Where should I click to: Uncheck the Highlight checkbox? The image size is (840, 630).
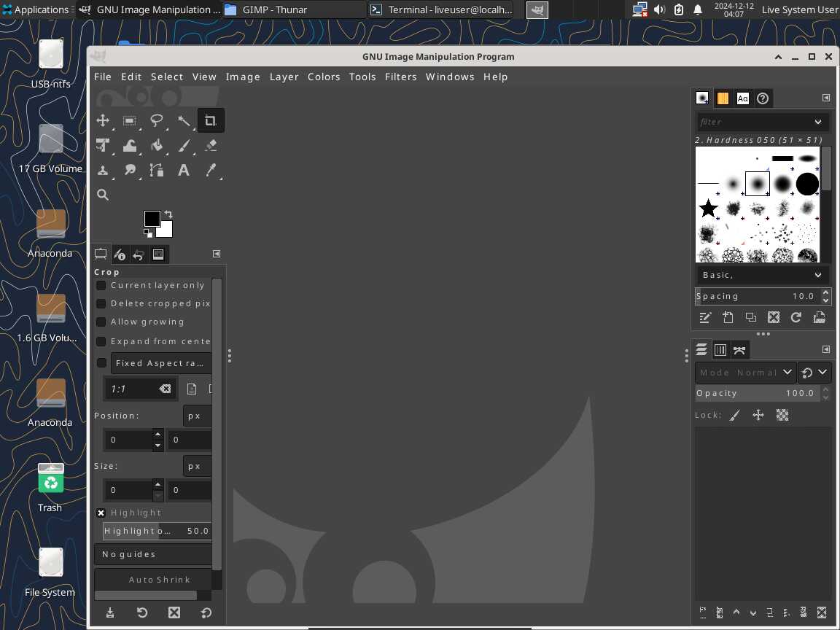(101, 513)
